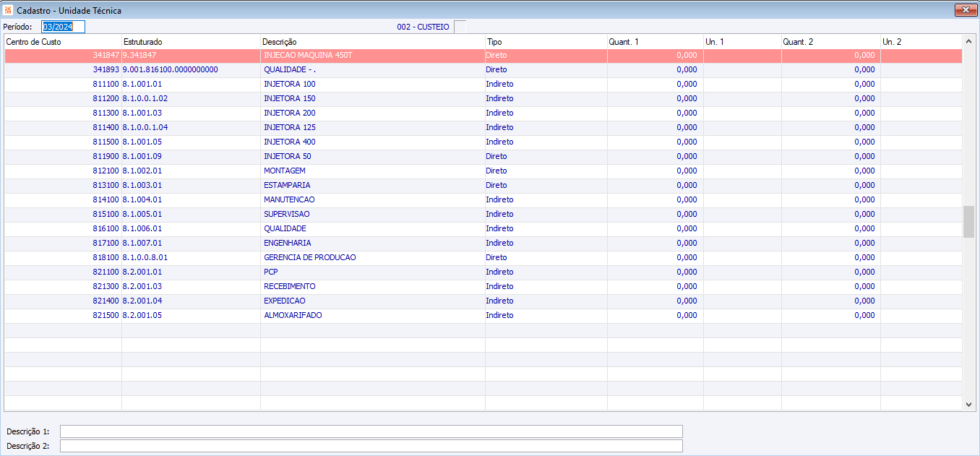Viewport: 980px width, 456px height.
Task: Click Tipo cell of INJETORA 50 row
Action: pyautogui.click(x=546, y=157)
